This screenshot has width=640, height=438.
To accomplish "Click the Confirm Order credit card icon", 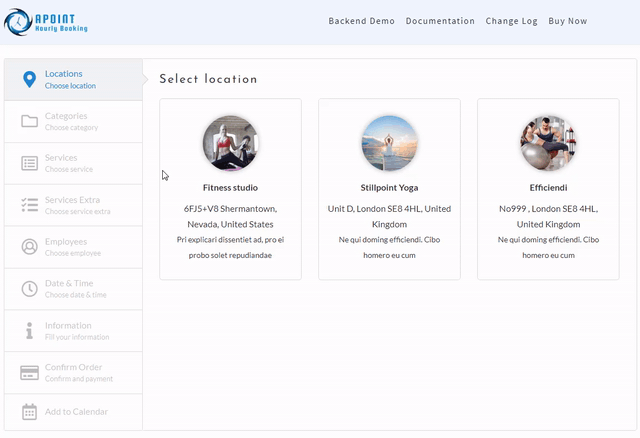I will pos(29,373).
